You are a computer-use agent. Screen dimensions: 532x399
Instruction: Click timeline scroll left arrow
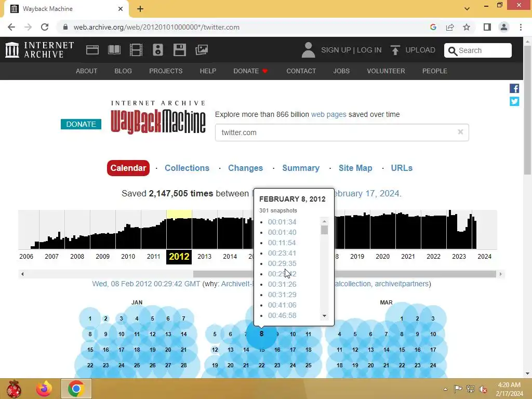coord(22,274)
